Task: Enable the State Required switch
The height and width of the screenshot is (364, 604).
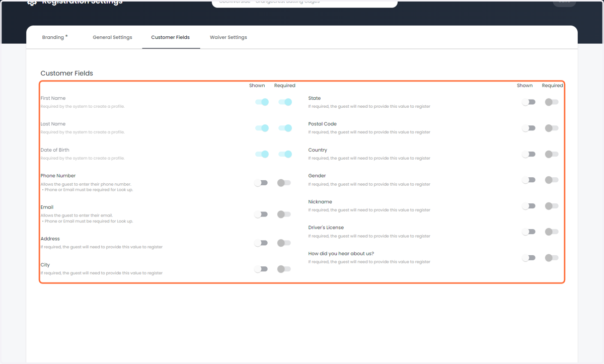Action: (x=552, y=102)
